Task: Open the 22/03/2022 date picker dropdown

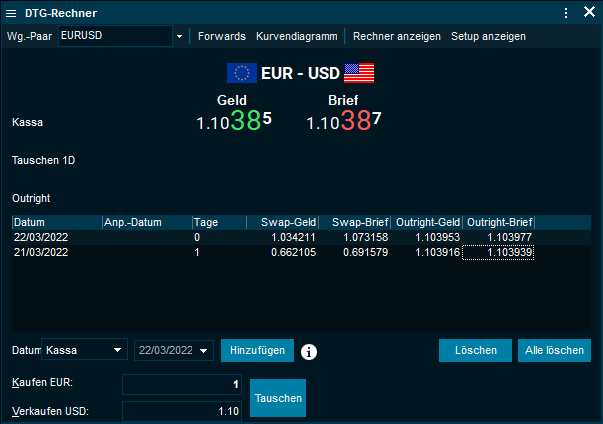Action: [205, 350]
